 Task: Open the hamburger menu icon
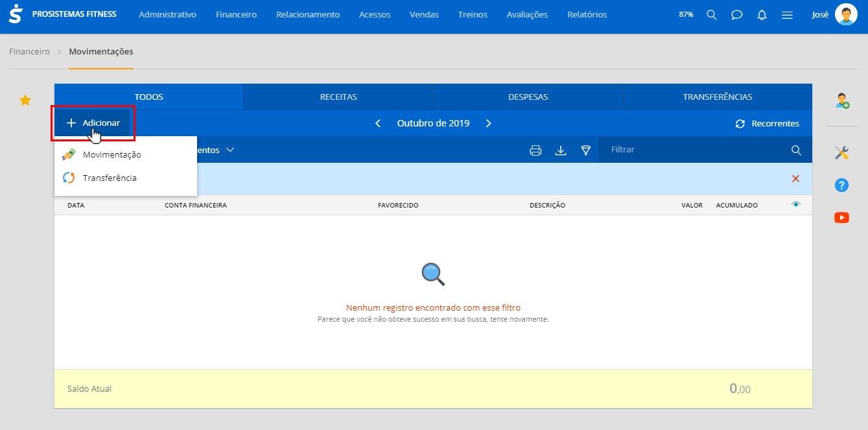(788, 14)
